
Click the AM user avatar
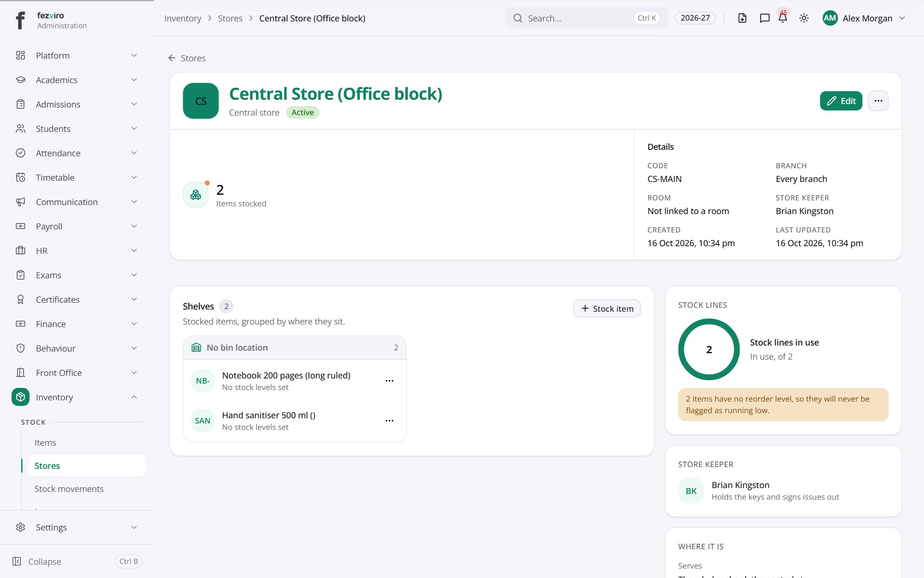(830, 18)
